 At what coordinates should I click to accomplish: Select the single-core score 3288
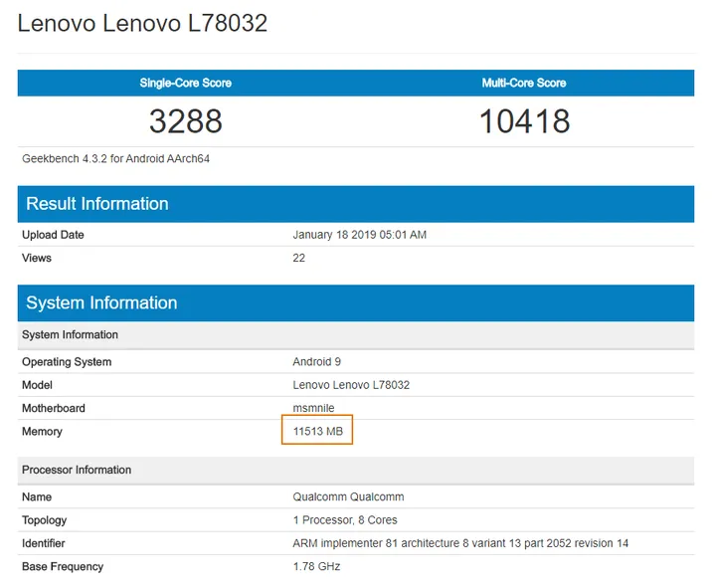(x=185, y=121)
